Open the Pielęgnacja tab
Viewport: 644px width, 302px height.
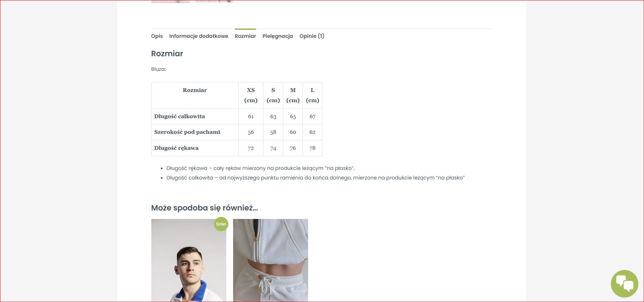(x=278, y=36)
